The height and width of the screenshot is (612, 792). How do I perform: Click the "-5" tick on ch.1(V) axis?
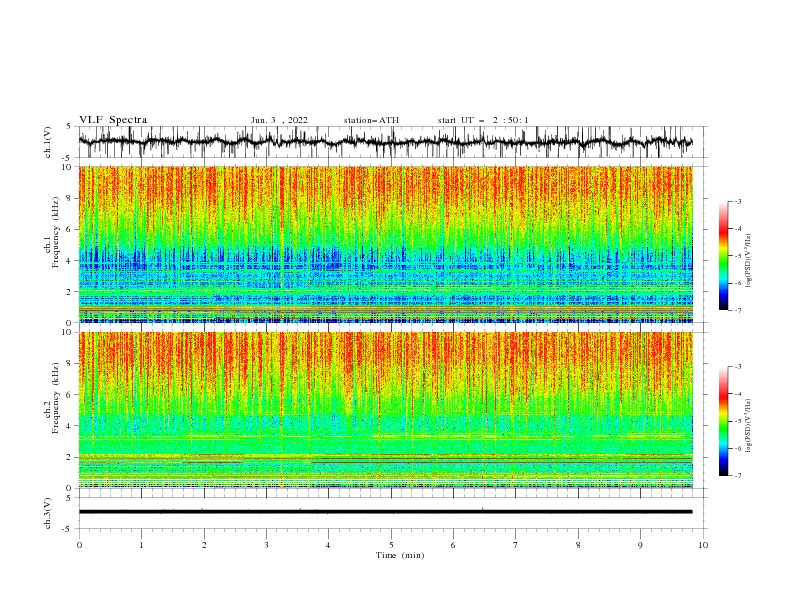point(68,158)
